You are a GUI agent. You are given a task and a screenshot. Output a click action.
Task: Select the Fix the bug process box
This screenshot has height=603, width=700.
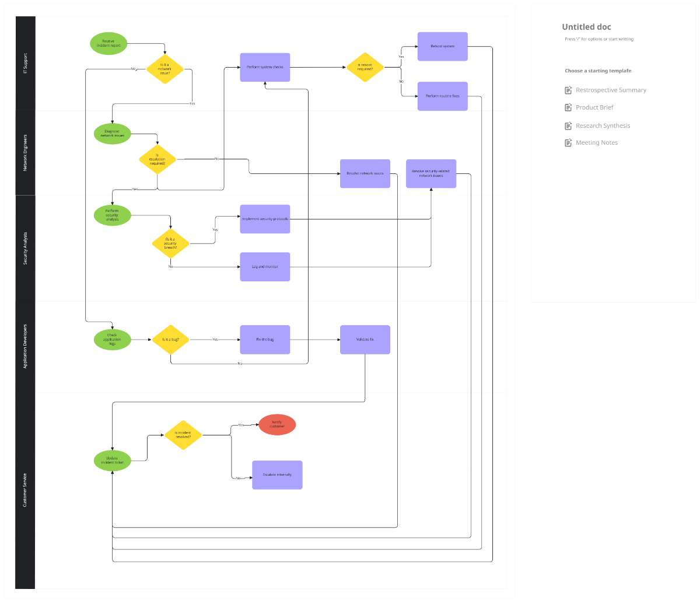265,339
